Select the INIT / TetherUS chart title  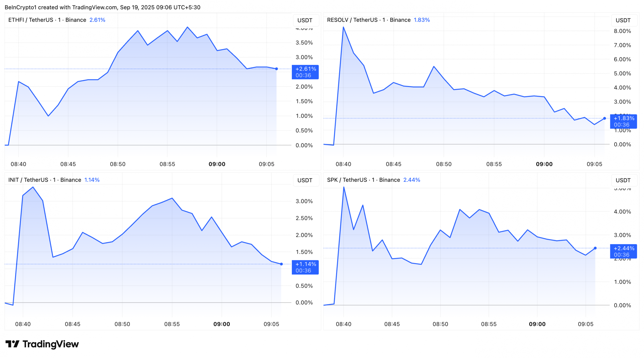(45, 180)
